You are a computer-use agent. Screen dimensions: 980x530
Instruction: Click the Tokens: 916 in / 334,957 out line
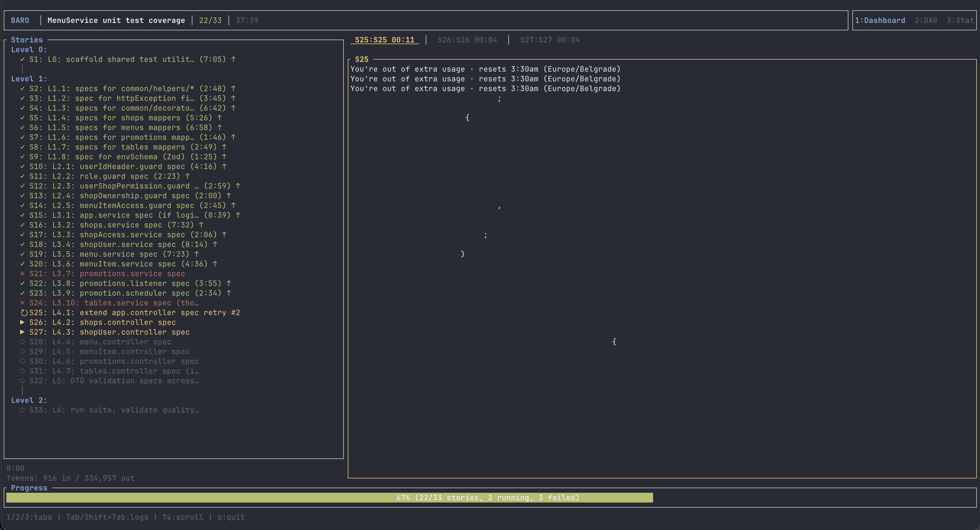(x=70, y=478)
